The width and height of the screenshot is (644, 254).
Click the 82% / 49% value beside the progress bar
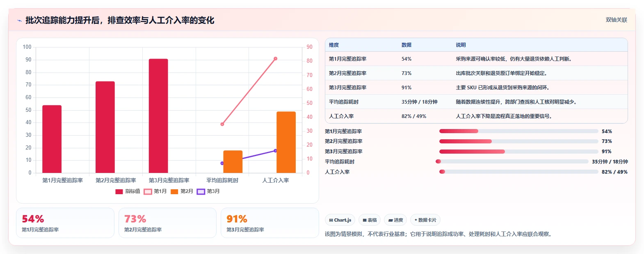click(614, 172)
